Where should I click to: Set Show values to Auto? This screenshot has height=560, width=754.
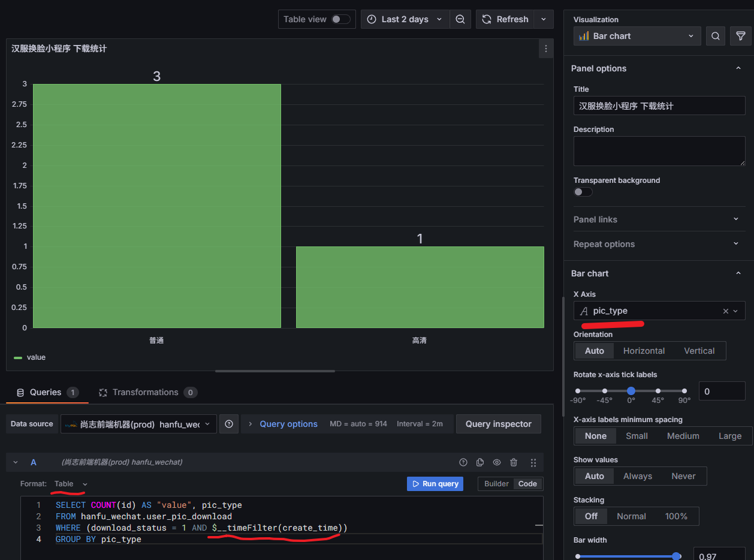tap(595, 476)
